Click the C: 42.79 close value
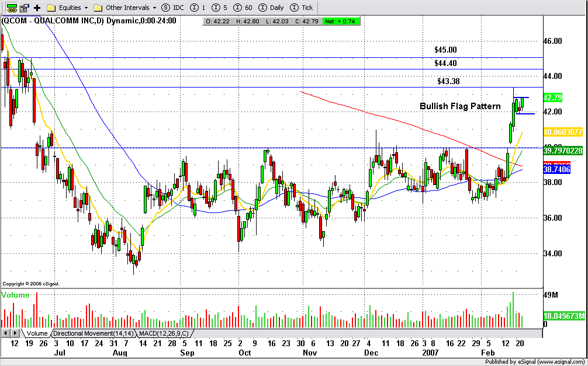Viewport: 588px width, 366px height. click(307, 22)
